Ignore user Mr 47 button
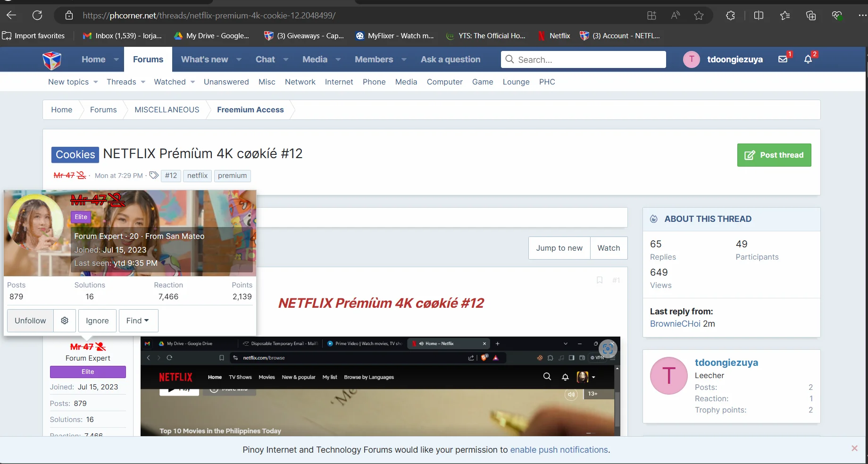 97,321
